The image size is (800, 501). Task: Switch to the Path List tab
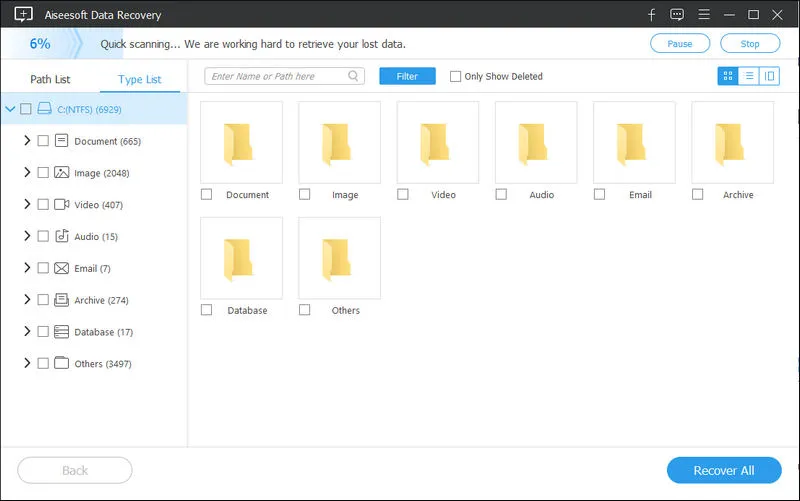50,79
